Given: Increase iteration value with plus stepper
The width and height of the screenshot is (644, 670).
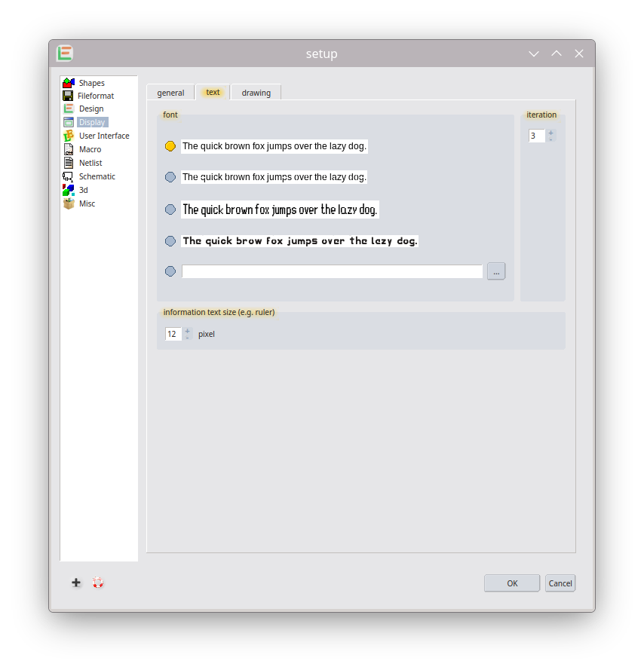Looking at the screenshot, I should 550,133.
